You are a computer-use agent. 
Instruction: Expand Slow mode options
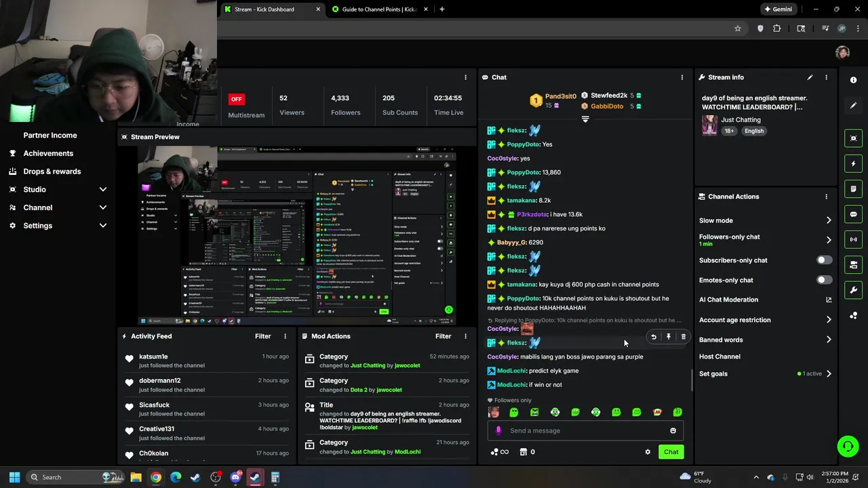point(829,220)
